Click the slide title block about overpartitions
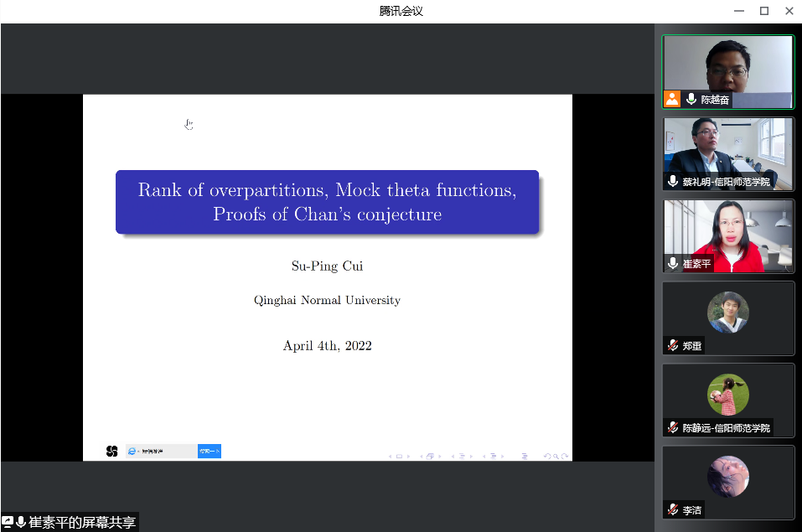This screenshot has width=802, height=532. click(327, 202)
